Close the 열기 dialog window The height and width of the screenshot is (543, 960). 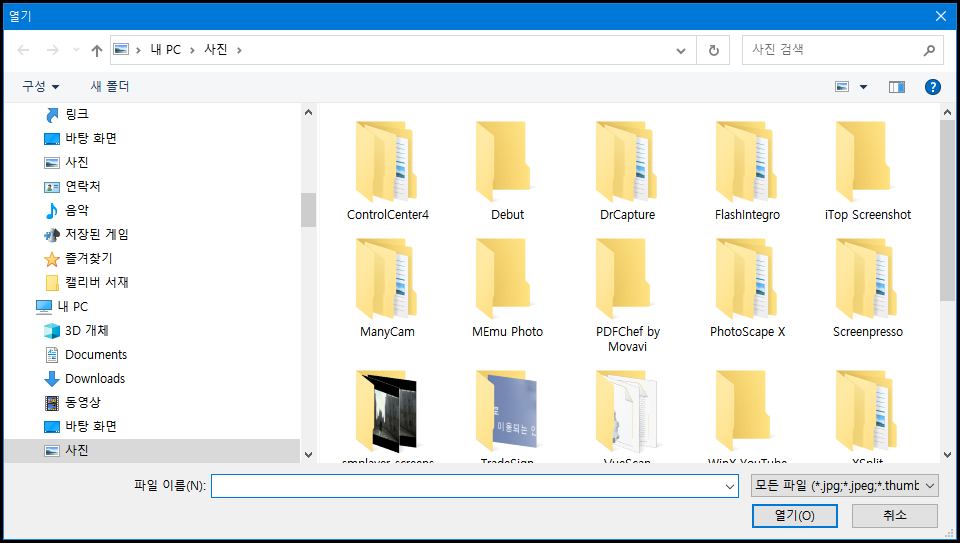coord(941,16)
